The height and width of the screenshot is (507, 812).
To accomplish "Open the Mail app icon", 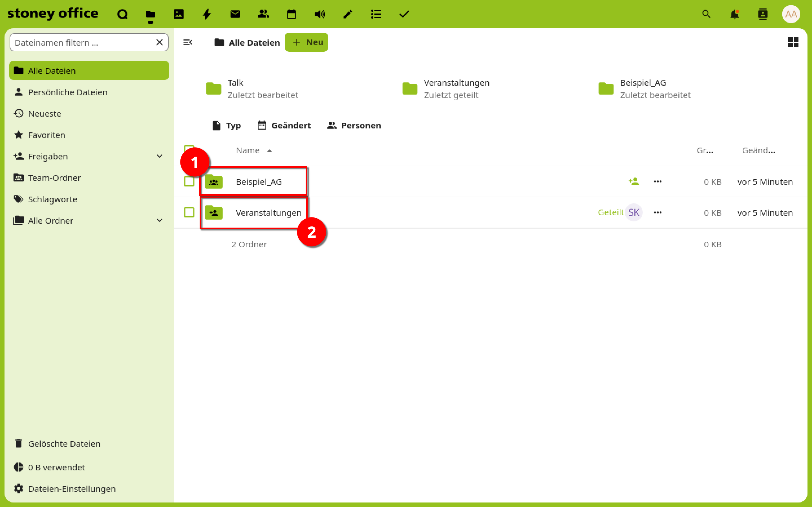I will 235,14.
